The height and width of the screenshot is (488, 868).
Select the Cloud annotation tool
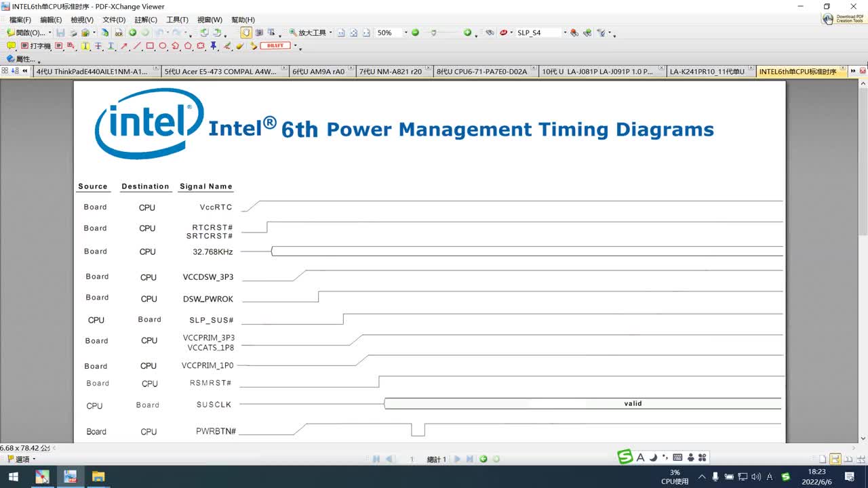201,46
